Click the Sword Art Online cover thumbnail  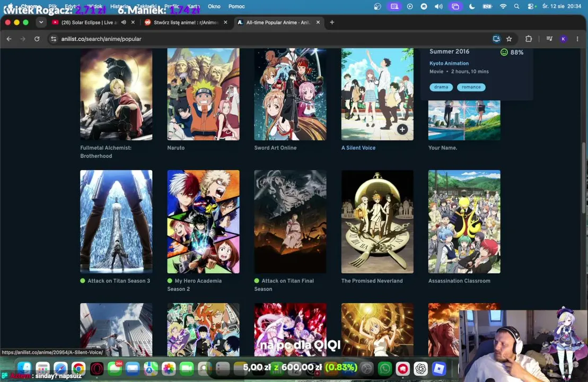click(x=290, y=94)
